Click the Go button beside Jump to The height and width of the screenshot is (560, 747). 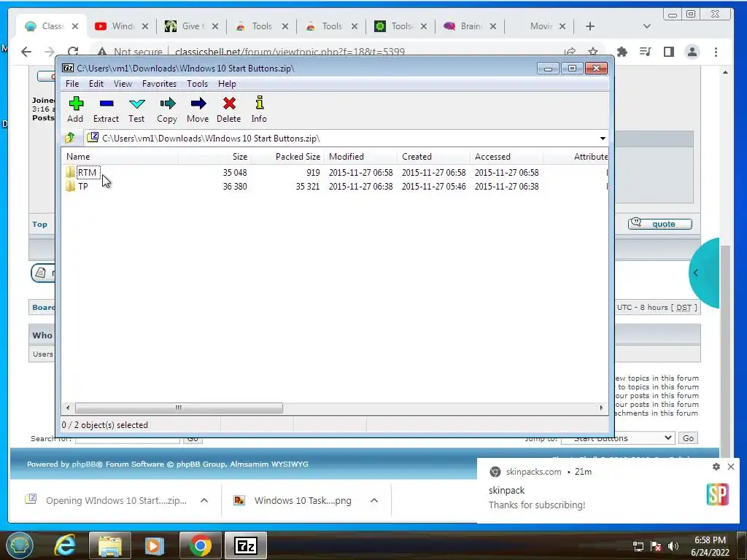point(688,438)
